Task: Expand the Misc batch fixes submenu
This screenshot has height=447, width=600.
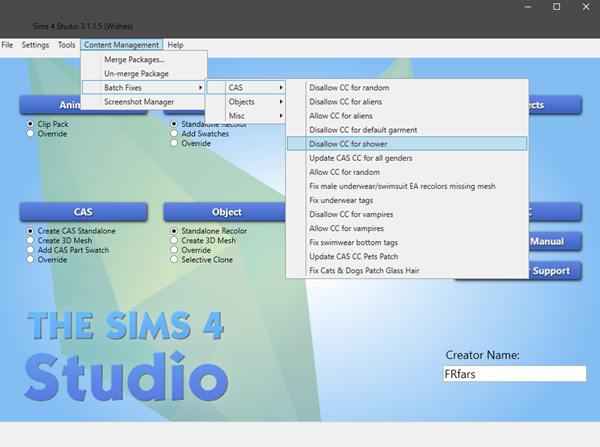Action: coord(246,116)
